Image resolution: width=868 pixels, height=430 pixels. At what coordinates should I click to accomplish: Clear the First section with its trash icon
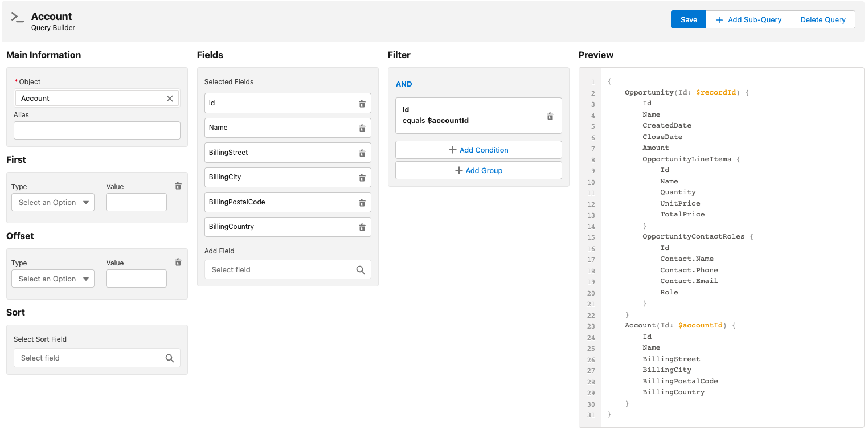click(178, 186)
